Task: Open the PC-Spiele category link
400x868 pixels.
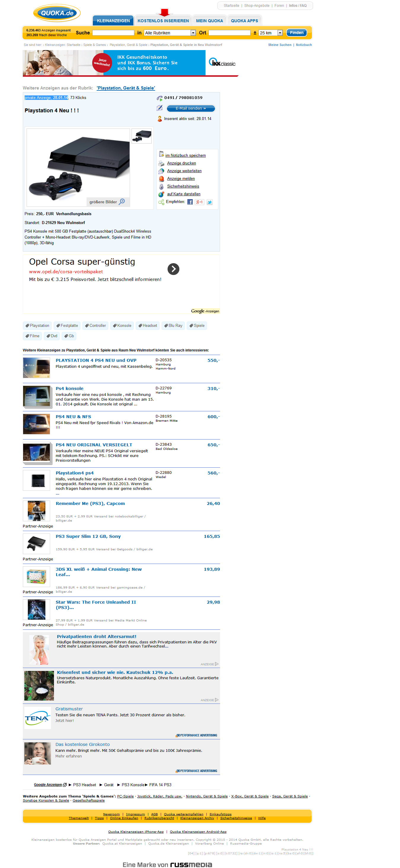Action: pos(125,796)
